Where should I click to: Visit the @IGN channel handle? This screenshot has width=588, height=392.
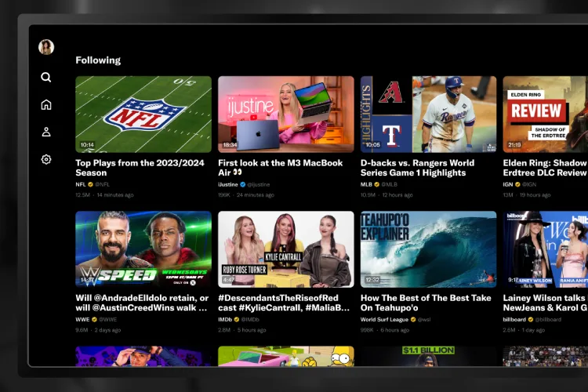529,184
